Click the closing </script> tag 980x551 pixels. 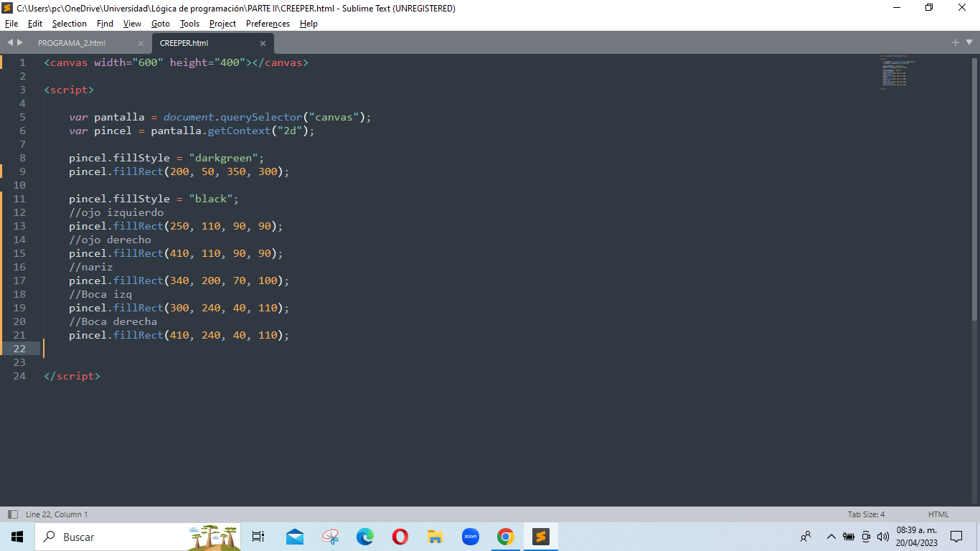72,376
